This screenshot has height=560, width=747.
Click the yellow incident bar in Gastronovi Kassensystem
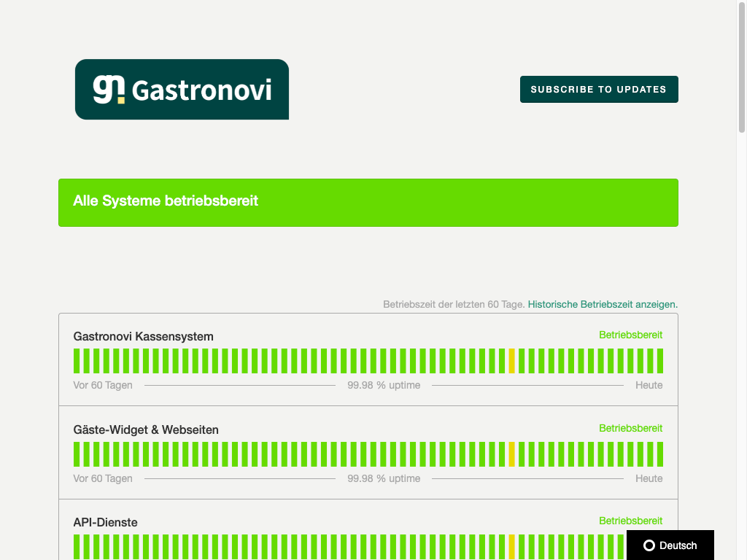point(512,361)
